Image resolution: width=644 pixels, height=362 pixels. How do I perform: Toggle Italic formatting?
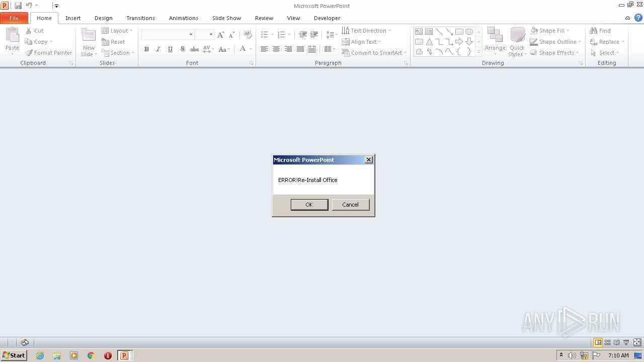point(158,49)
